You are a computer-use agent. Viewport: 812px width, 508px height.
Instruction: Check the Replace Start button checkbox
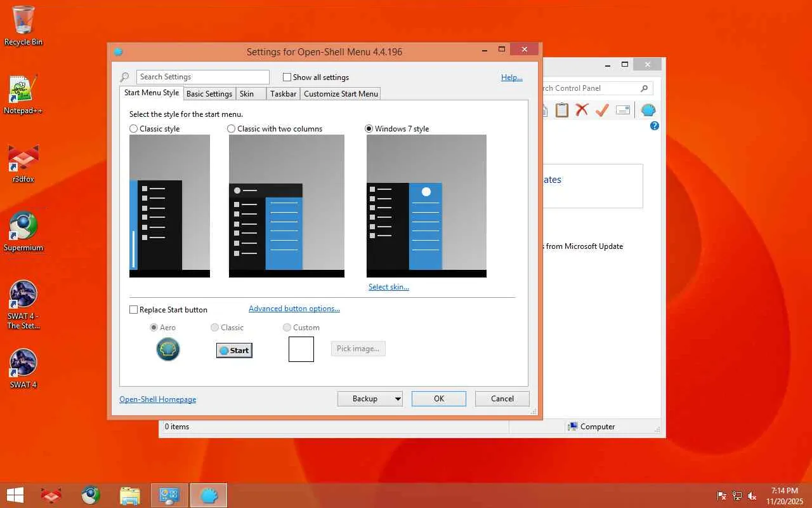(133, 310)
